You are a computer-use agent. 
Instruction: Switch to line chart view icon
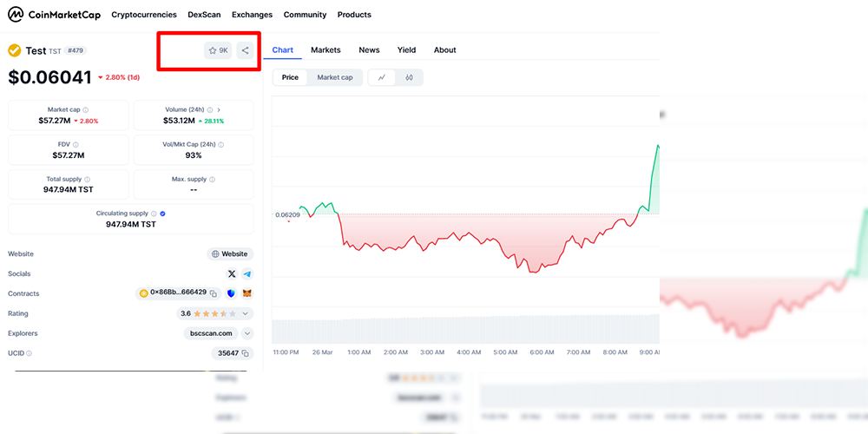pos(381,77)
